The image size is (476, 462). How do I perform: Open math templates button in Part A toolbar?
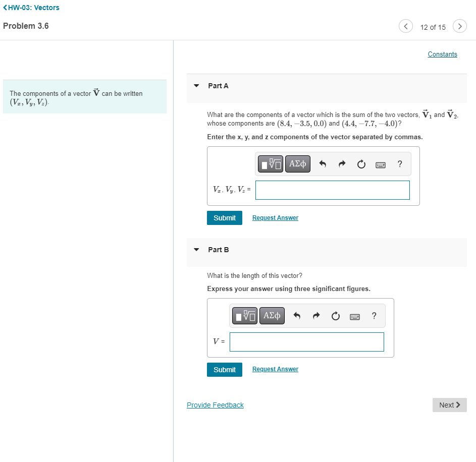(x=271, y=164)
